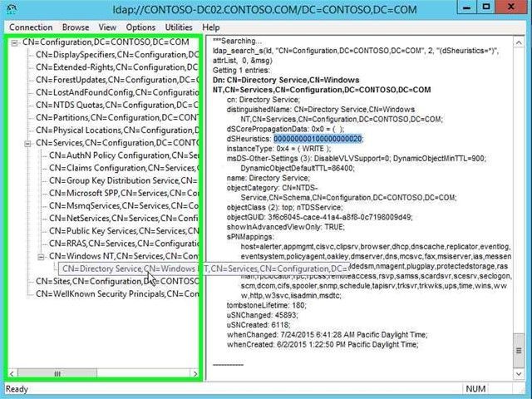Select CN=MsmqServices tree item

[124, 205]
